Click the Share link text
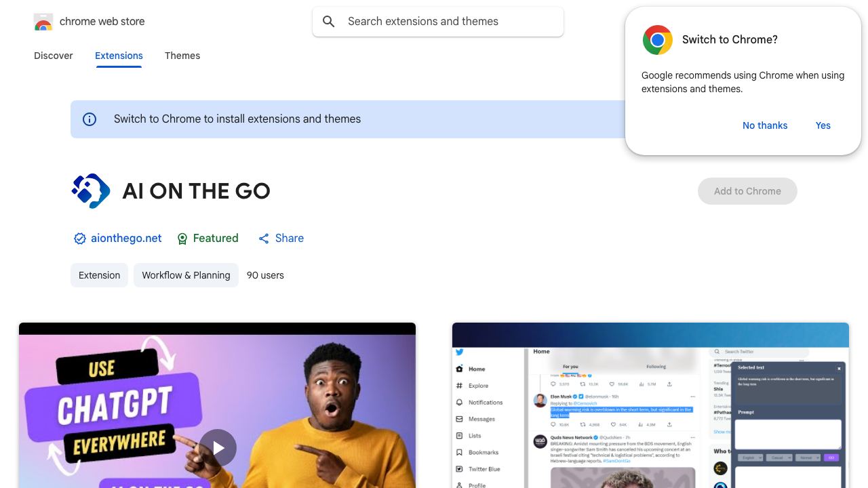This screenshot has width=868, height=488. coord(290,239)
